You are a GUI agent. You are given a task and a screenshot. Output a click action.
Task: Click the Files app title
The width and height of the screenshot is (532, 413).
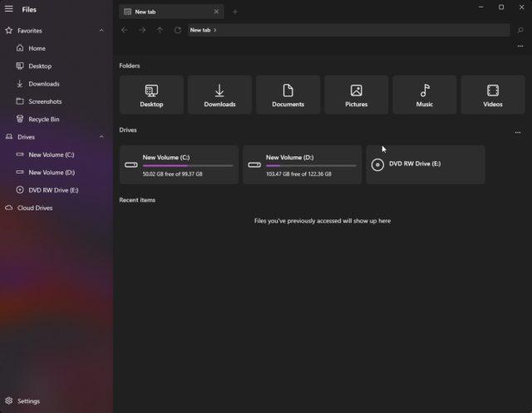[x=29, y=9]
